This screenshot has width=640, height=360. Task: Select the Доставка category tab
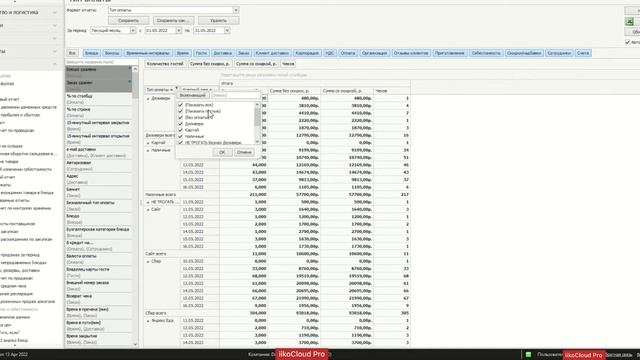click(222, 53)
